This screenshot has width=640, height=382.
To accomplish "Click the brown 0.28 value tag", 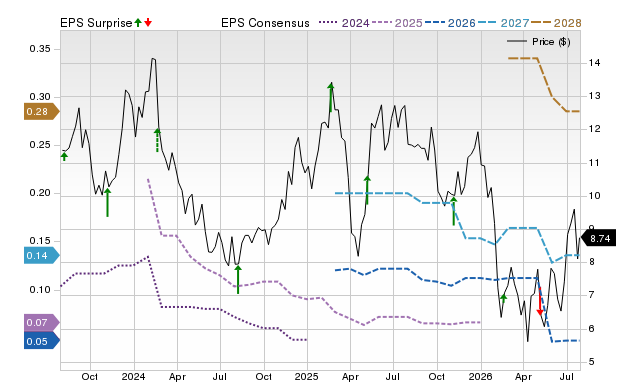I will pyautogui.click(x=42, y=111).
